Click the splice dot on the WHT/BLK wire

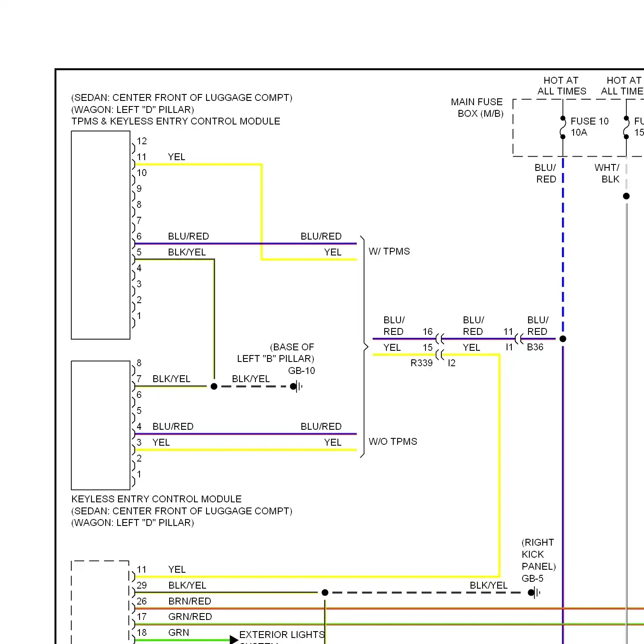point(626,196)
